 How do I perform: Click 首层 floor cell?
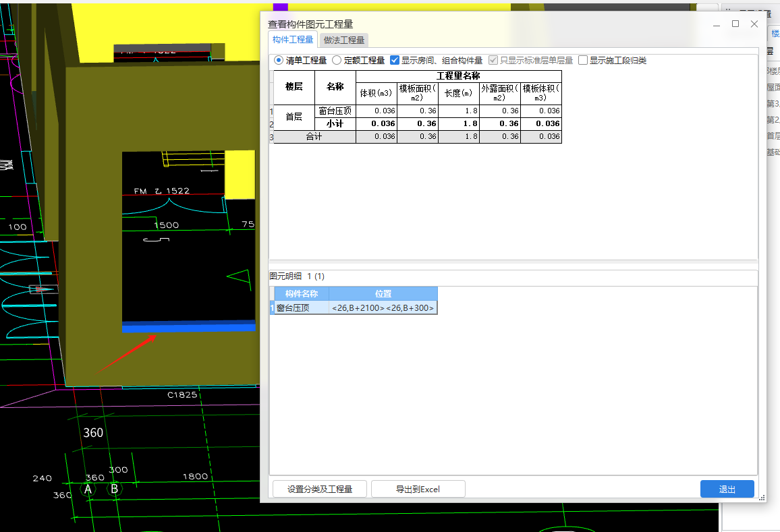pyautogui.click(x=294, y=117)
